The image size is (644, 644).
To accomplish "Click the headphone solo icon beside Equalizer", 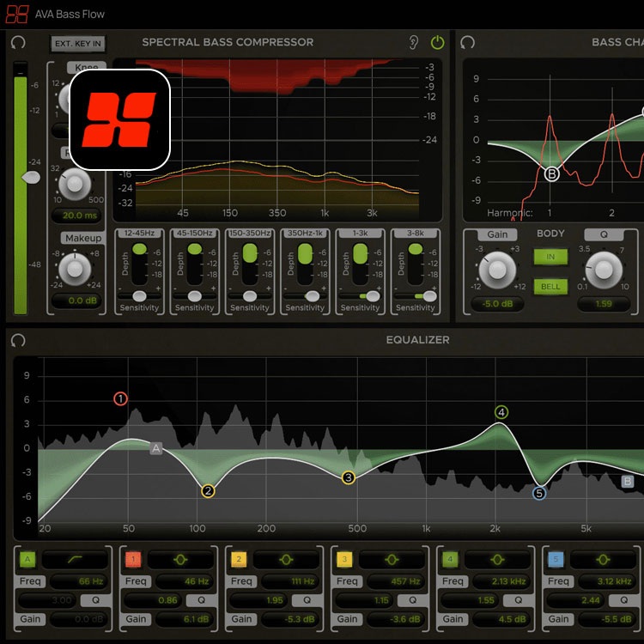I will pyautogui.click(x=18, y=340).
